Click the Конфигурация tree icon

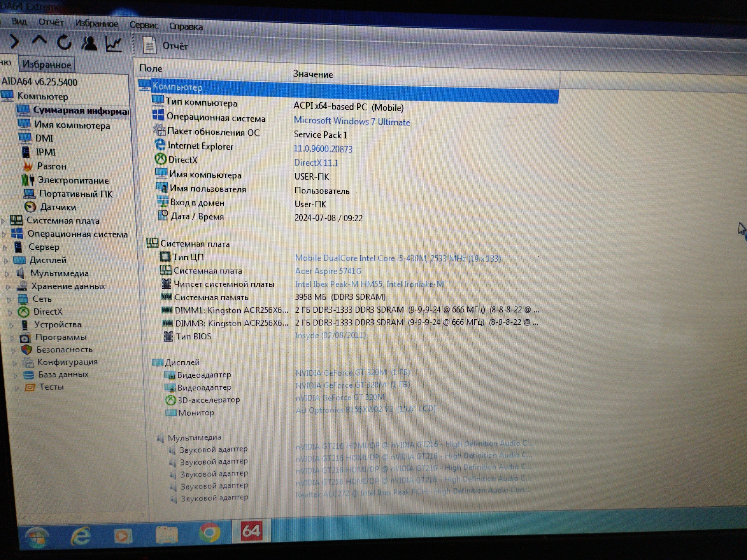coord(28,362)
